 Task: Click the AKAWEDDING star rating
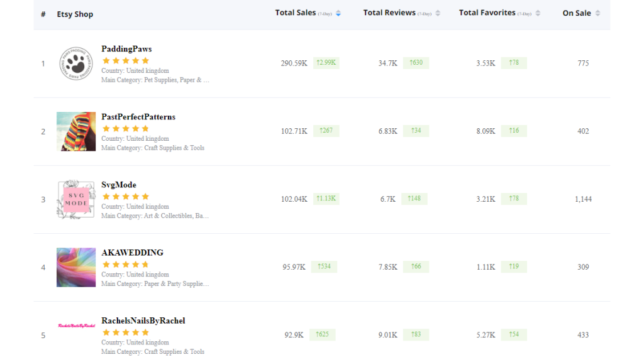tap(126, 265)
